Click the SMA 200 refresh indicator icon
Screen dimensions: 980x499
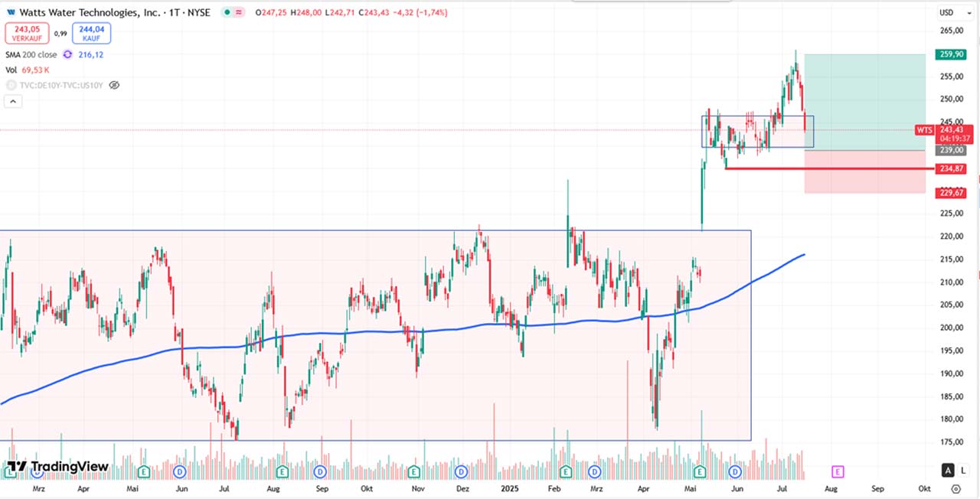pos(67,55)
